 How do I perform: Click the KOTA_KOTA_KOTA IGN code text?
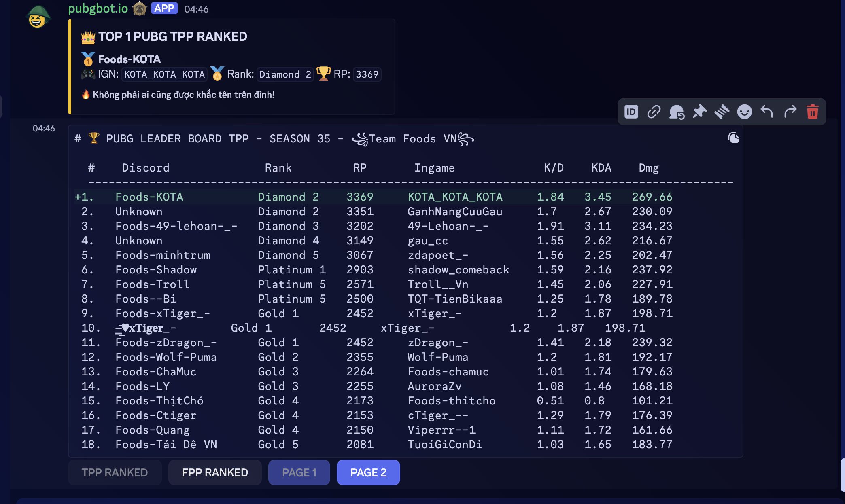click(x=164, y=74)
